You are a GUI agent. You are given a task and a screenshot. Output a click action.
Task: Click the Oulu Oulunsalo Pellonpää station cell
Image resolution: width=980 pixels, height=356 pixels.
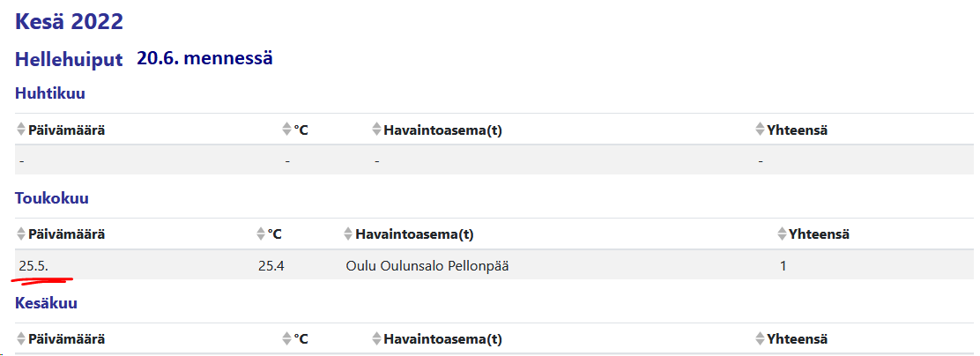point(427,265)
